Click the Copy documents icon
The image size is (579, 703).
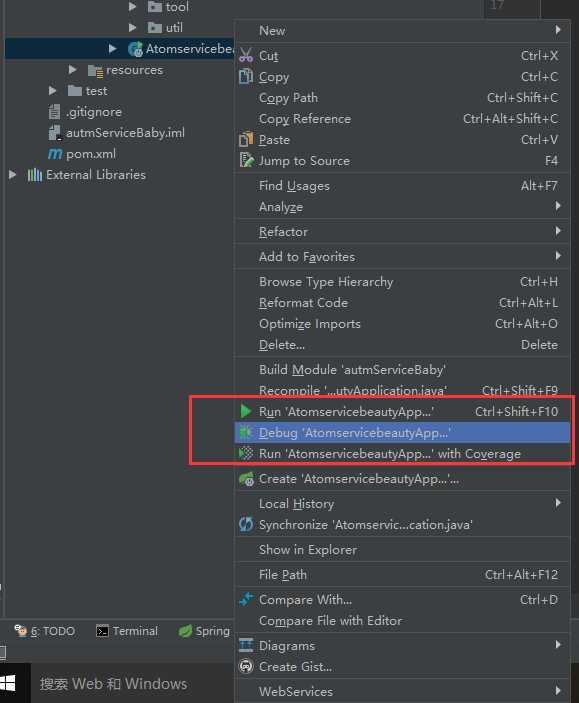(246, 76)
